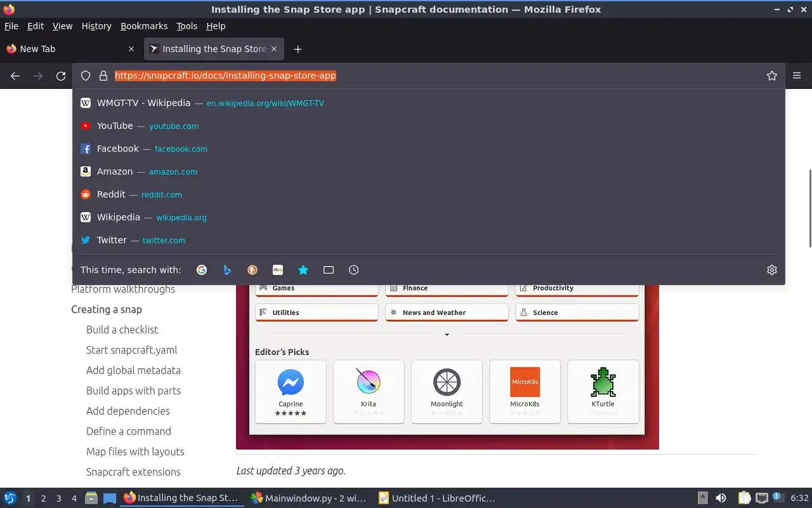Choose the Reddit suggestion
The width and height of the screenshot is (812, 508).
coord(429,194)
